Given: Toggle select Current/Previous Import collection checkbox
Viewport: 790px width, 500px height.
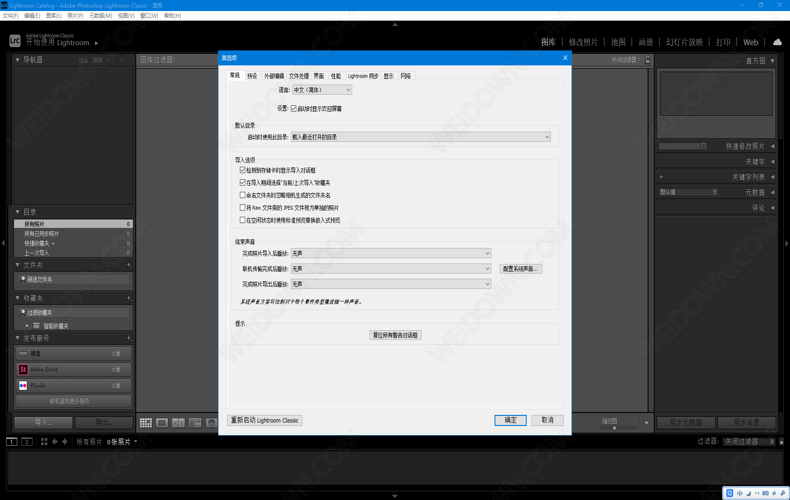Looking at the screenshot, I should pyautogui.click(x=242, y=182).
